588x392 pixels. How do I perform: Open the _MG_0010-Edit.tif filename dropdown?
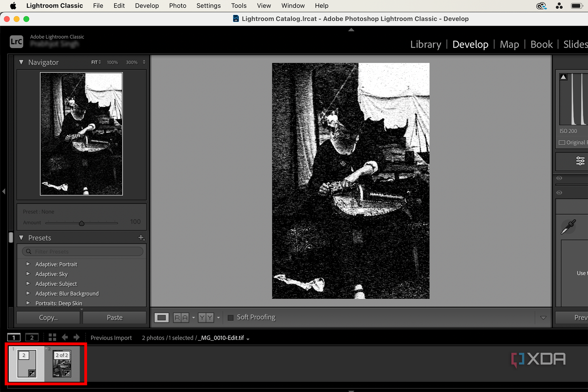pyautogui.click(x=248, y=339)
